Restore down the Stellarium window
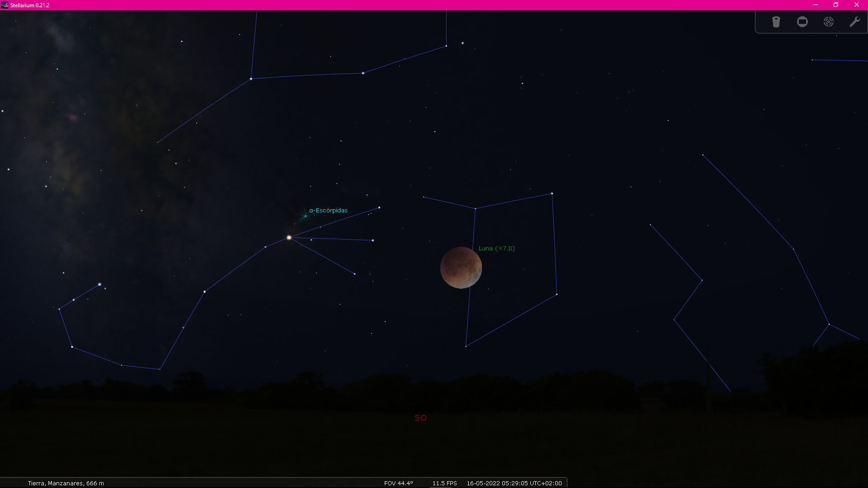The image size is (868, 488). [836, 5]
